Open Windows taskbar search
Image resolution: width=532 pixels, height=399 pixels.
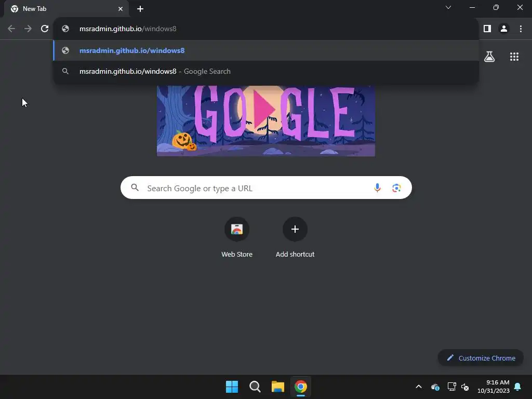255,387
